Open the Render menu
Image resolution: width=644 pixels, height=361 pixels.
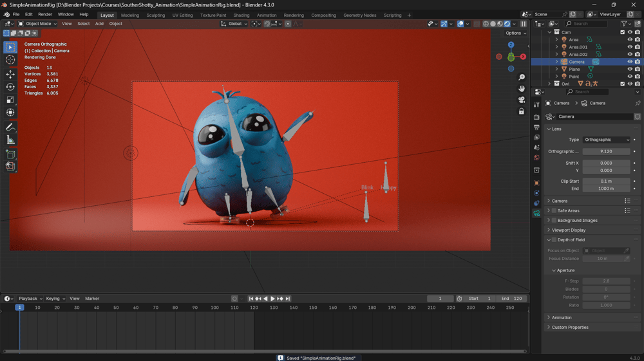click(x=45, y=14)
